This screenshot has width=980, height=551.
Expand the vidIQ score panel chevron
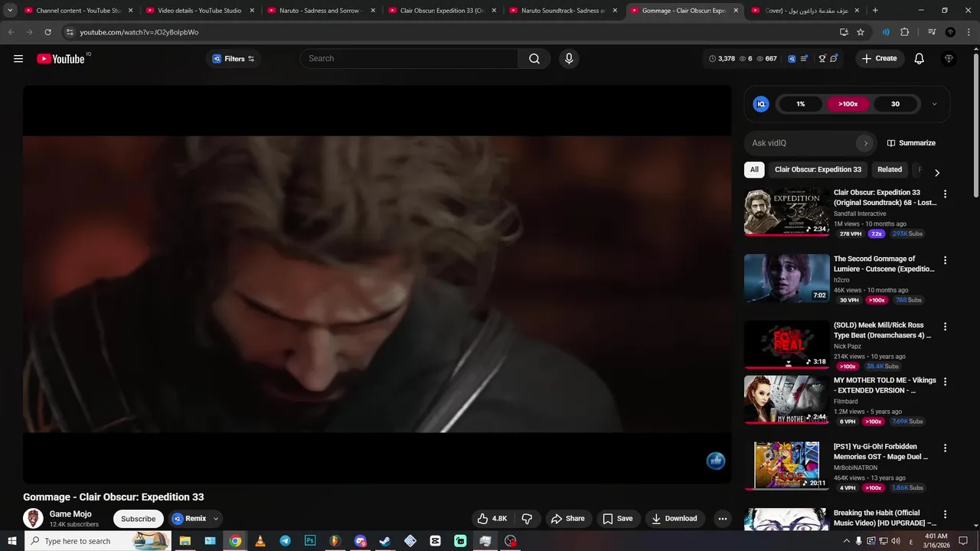[x=934, y=104]
